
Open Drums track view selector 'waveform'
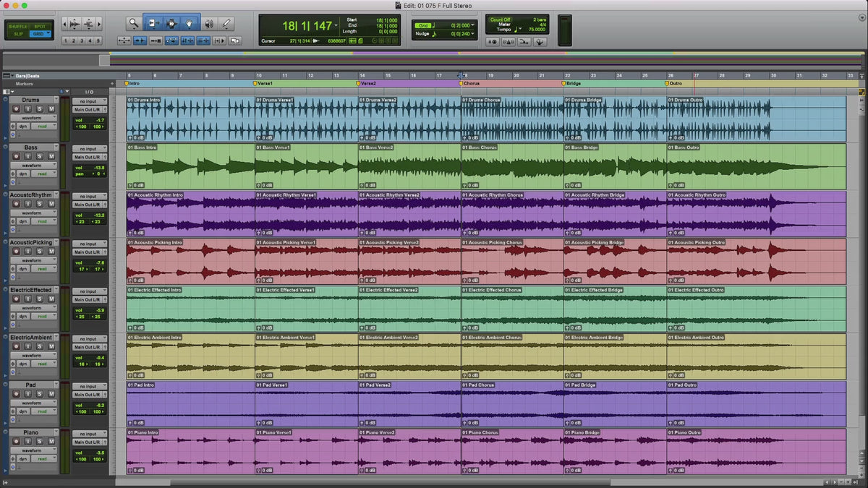(x=33, y=118)
